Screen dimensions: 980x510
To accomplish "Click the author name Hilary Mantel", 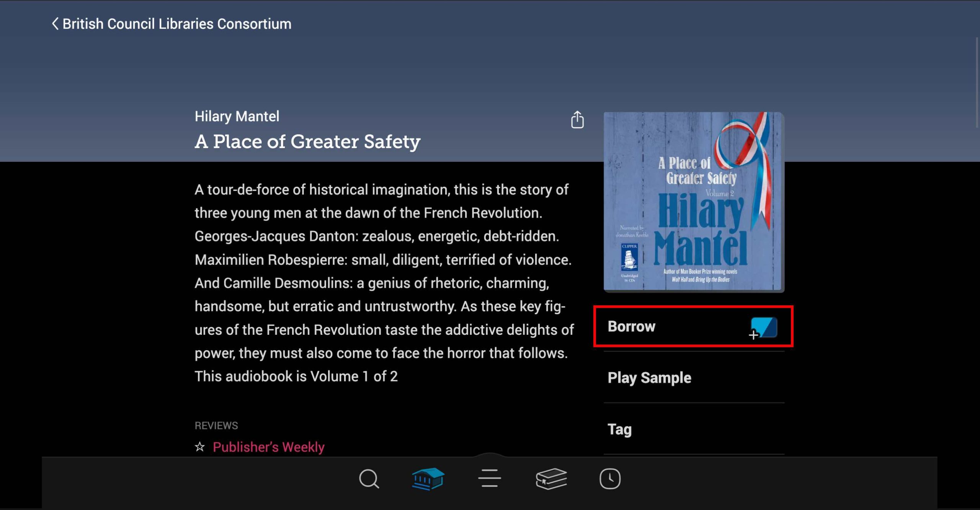I will click(237, 116).
